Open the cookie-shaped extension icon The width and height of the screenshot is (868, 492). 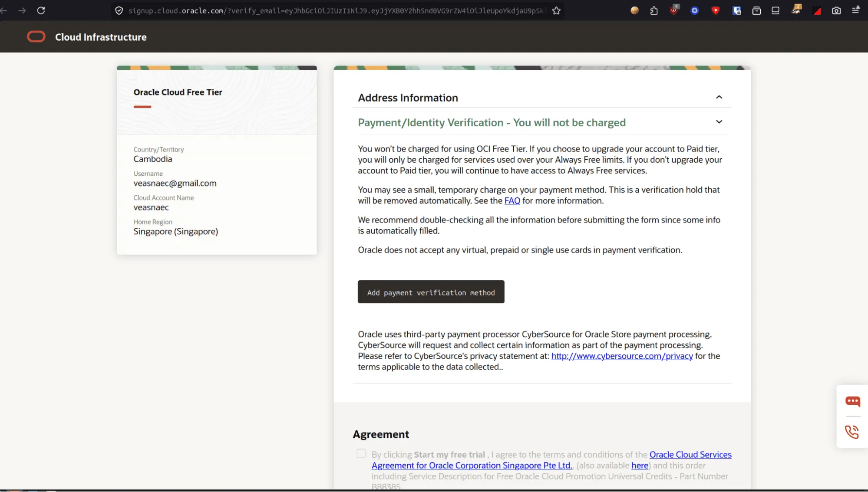point(634,10)
